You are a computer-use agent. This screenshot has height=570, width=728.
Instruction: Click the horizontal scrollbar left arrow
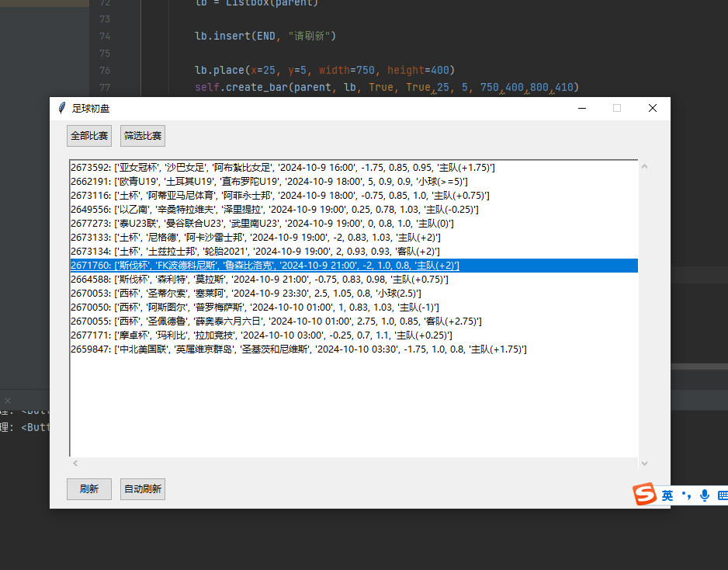[x=75, y=464]
